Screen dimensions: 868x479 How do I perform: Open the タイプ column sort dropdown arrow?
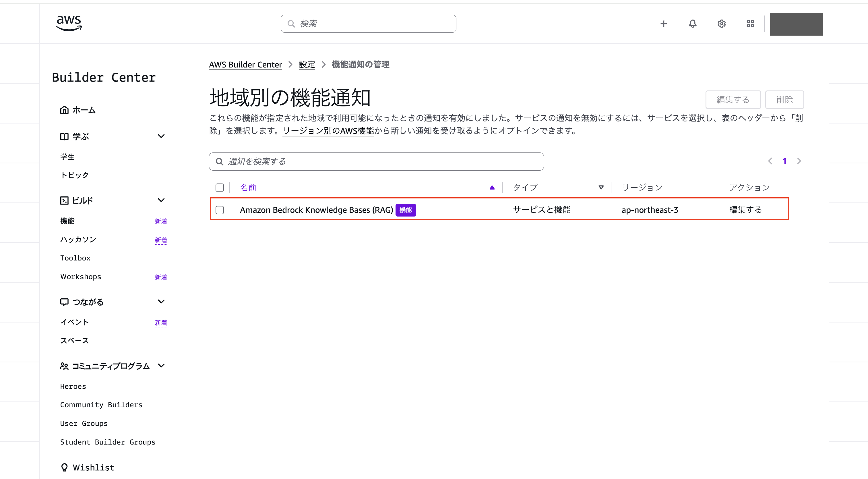[x=601, y=188]
